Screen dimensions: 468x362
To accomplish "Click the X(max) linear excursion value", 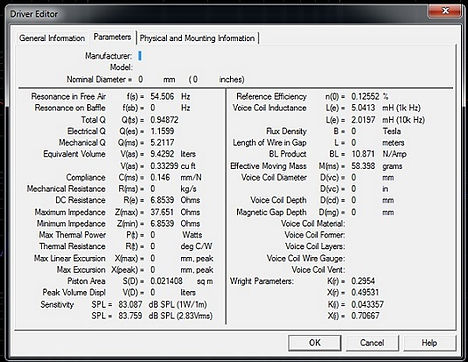I will coord(153,258).
